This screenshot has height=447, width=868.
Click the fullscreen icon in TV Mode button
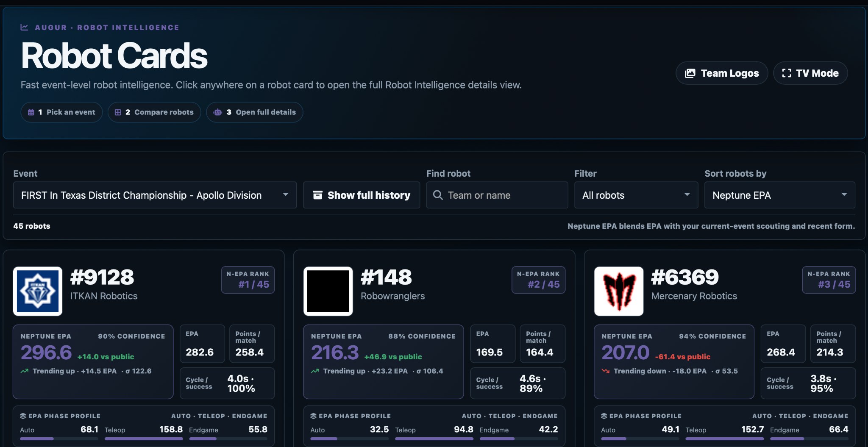pyautogui.click(x=787, y=73)
